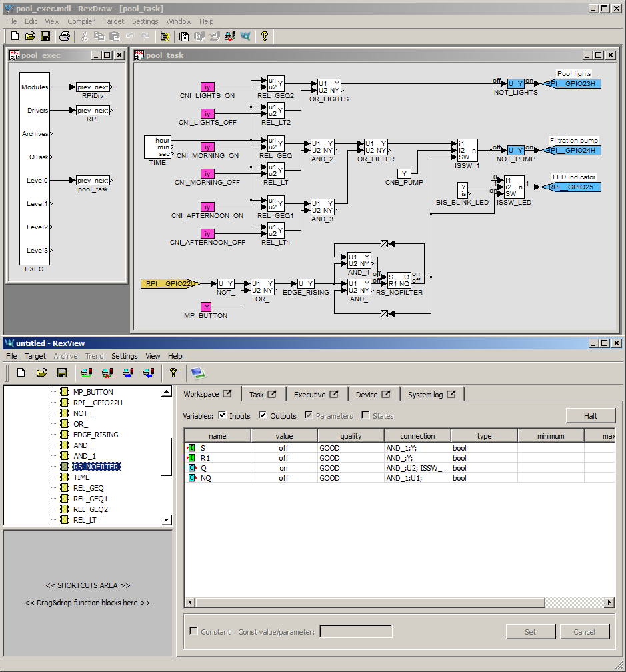The height and width of the screenshot is (672, 626).
Task: Click the name column header
Action: pos(217,436)
